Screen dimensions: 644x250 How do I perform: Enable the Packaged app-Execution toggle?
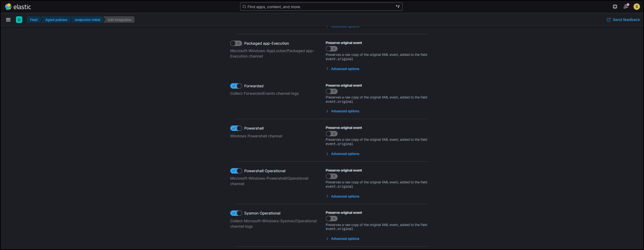click(x=236, y=43)
